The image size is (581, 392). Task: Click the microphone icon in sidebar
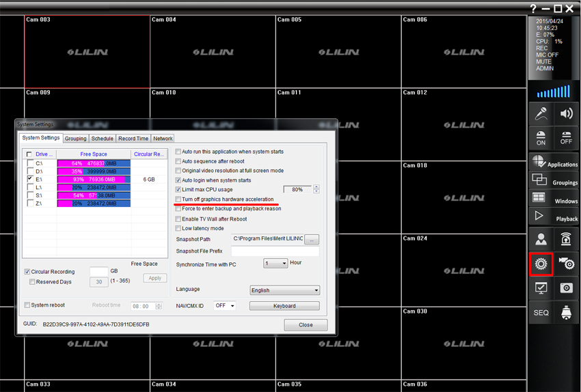(x=541, y=114)
